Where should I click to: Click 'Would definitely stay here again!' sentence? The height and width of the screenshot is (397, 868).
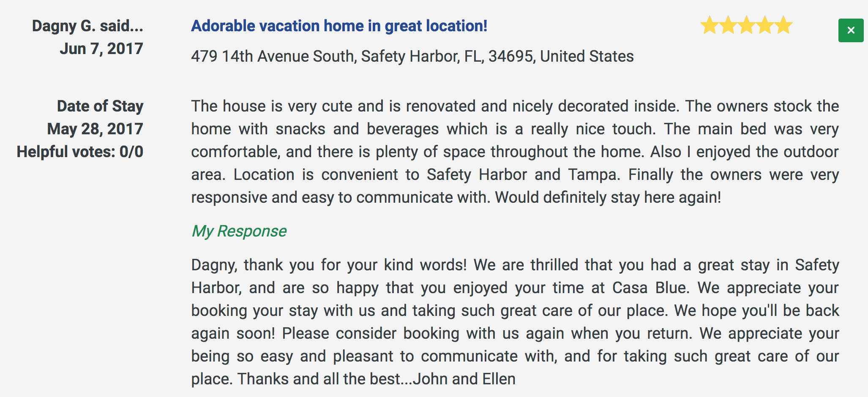[608, 197]
